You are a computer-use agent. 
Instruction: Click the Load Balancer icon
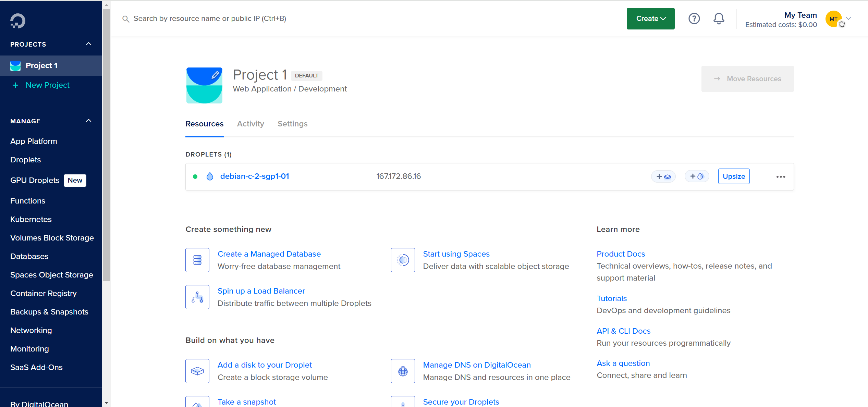[x=197, y=297]
